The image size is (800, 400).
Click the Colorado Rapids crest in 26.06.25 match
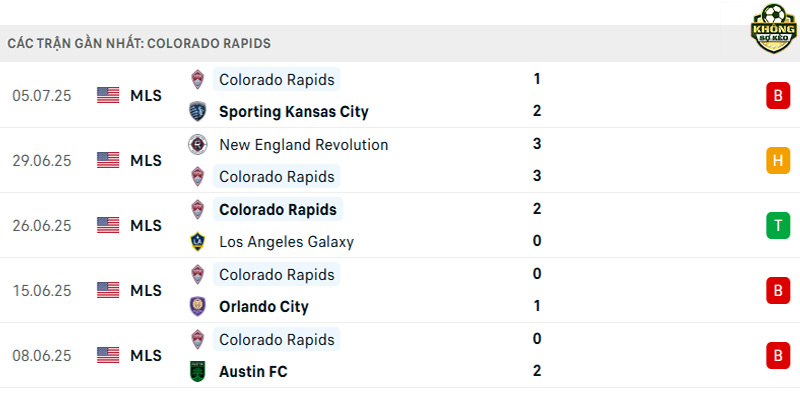point(197,209)
